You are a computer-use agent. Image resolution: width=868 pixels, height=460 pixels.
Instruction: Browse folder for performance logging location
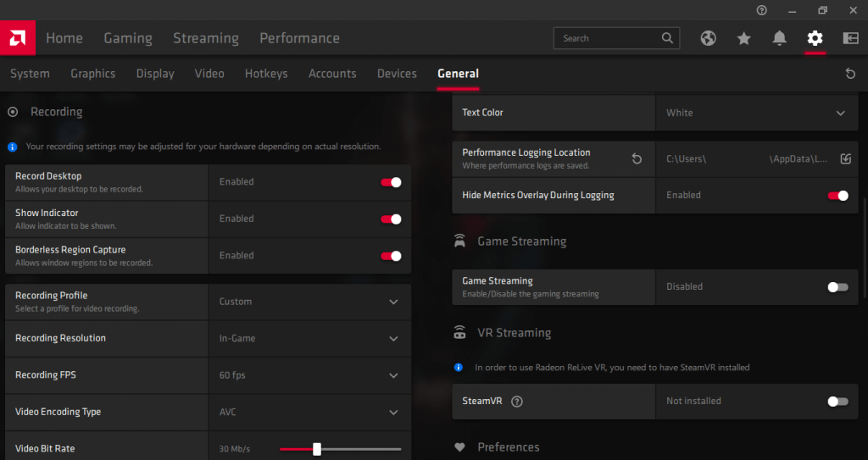click(845, 159)
